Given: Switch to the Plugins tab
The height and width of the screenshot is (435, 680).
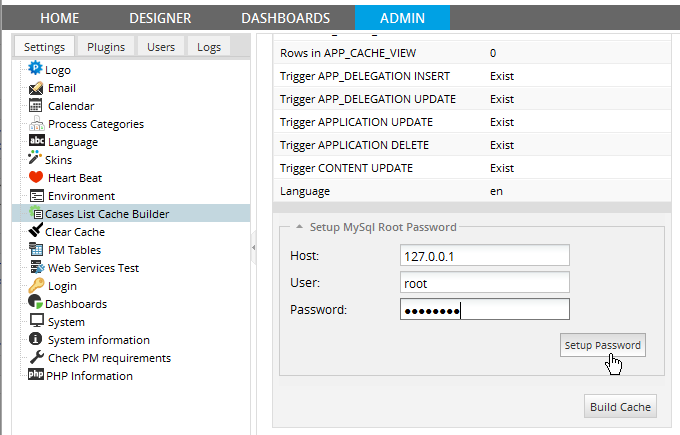Looking at the screenshot, I should click(106, 47).
